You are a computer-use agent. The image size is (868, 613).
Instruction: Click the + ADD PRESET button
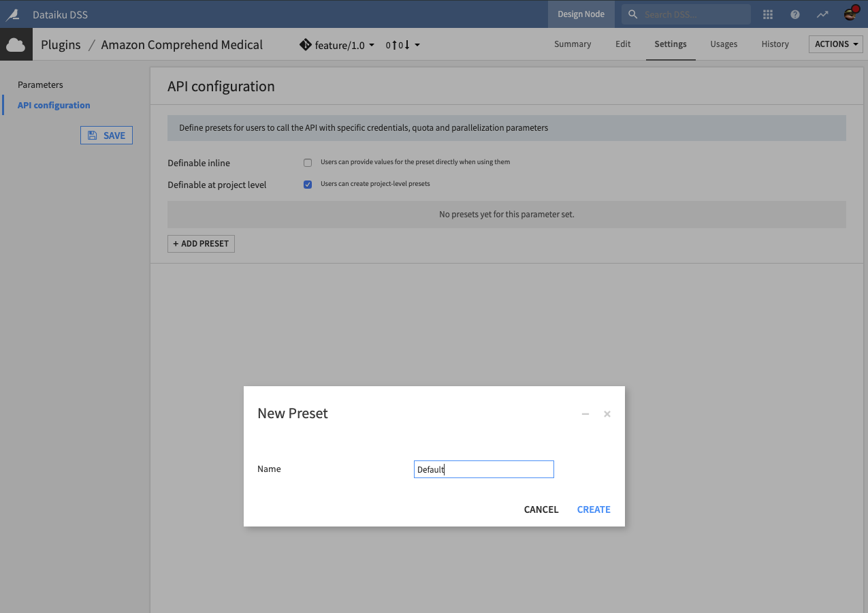click(x=201, y=243)
